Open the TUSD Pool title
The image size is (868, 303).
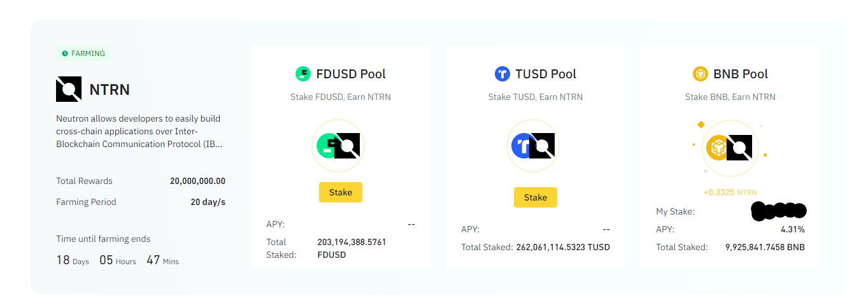546,74
